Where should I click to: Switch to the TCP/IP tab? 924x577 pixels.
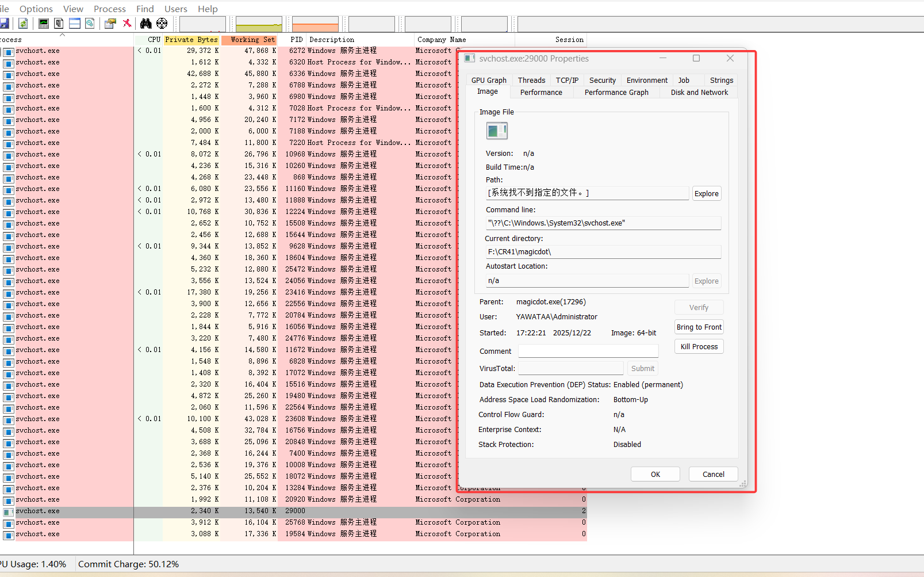pos(567,80)
